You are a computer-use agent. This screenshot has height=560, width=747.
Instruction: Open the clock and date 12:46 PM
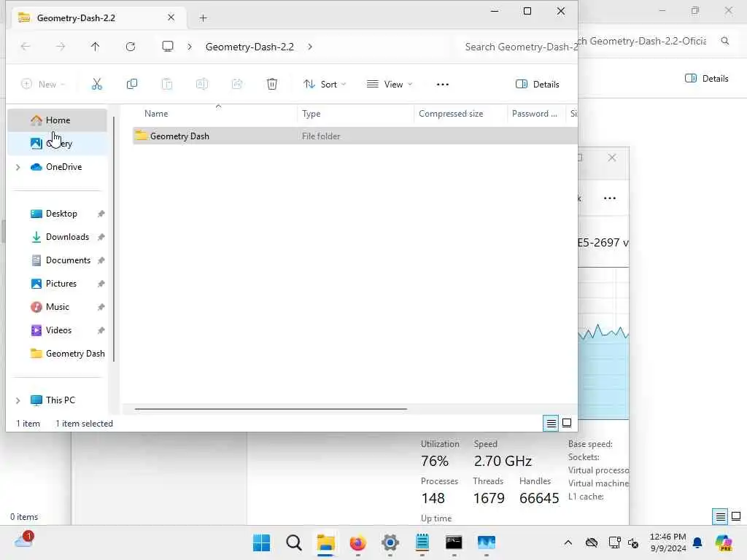(668, 542)
